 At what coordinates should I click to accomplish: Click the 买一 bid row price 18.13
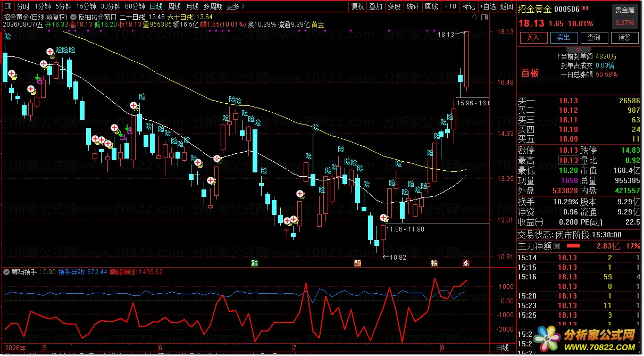[x=567, y=101]
